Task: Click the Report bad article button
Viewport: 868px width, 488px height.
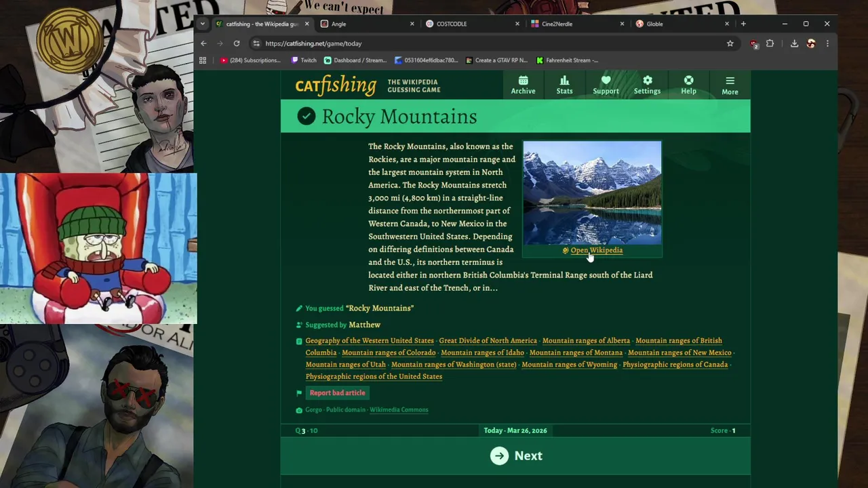Action: point(337,393)
